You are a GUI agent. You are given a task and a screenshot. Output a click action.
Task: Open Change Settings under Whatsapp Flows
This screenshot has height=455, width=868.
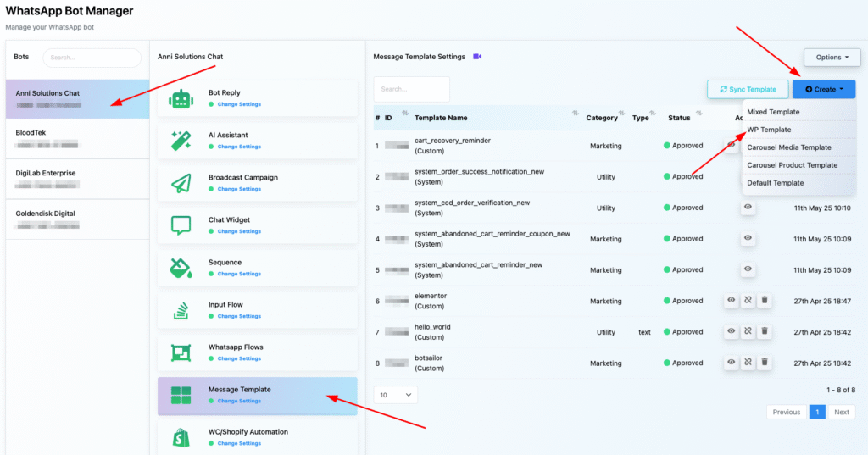(239, 358)
